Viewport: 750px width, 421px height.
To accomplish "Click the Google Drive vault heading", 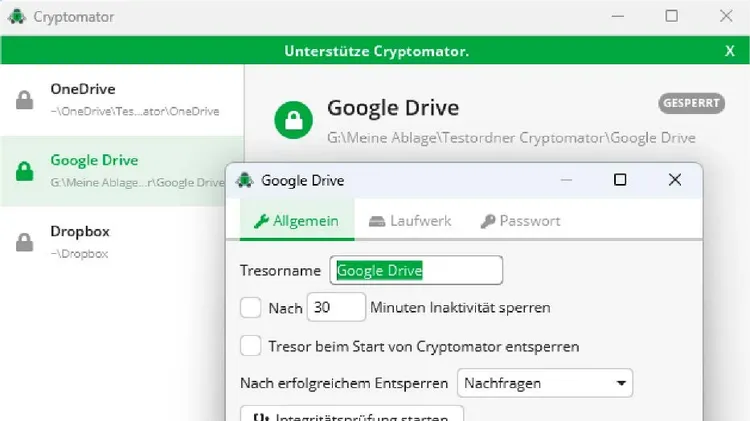I will 393,108.
